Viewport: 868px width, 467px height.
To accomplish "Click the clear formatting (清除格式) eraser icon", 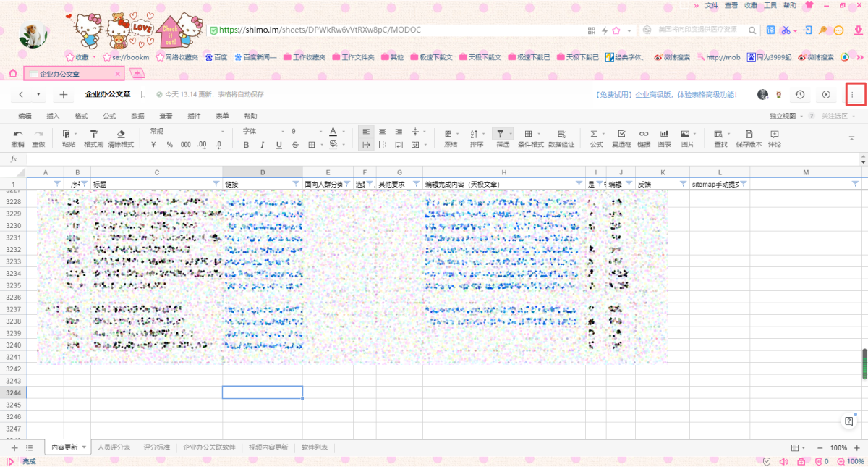I will (x=121, y=134).
